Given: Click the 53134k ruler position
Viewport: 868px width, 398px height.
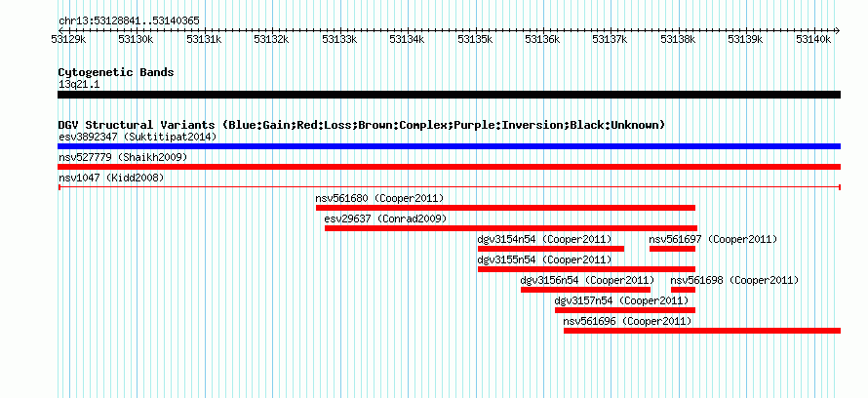Looking at the screenshot, I should coord(408,39).
